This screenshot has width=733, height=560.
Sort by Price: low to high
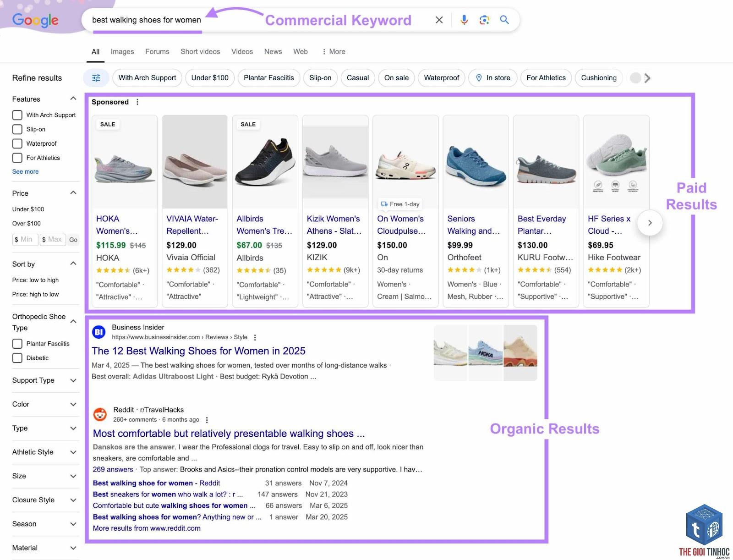(x=36, y=280)
